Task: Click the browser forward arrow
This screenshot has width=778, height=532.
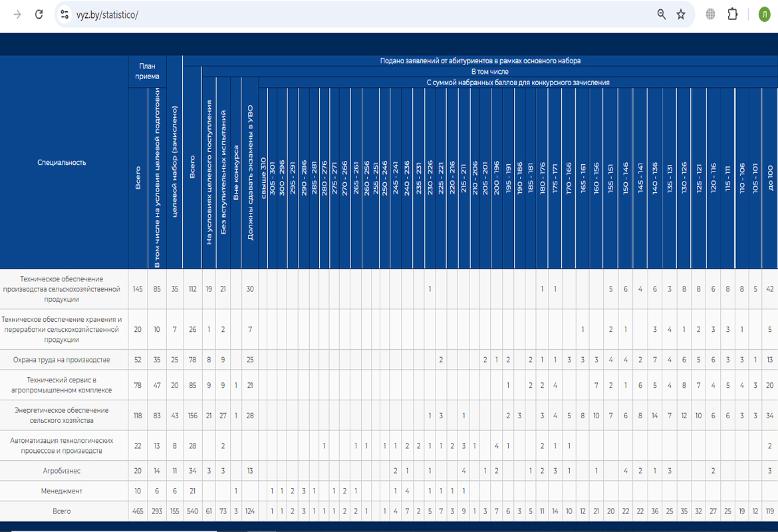Action: point(17,15)
